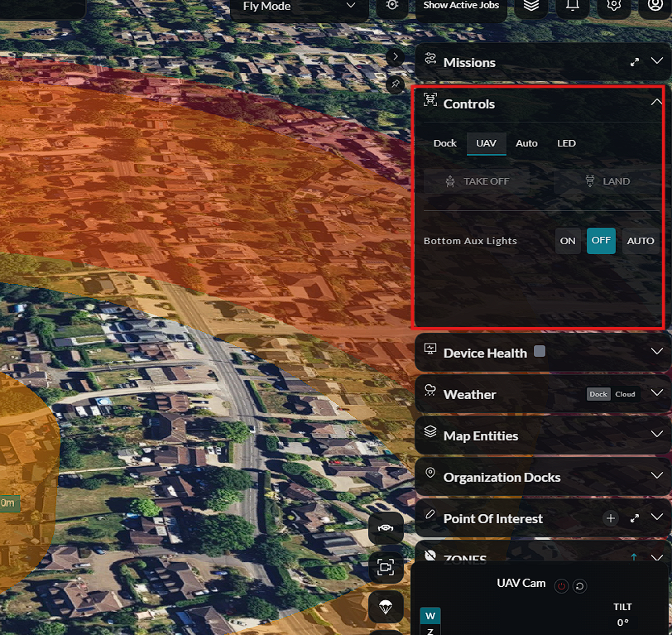Collapse side panel with right-arrow button
The width and height of the screenshot is (672, 635).
click(x=395, y=56)
